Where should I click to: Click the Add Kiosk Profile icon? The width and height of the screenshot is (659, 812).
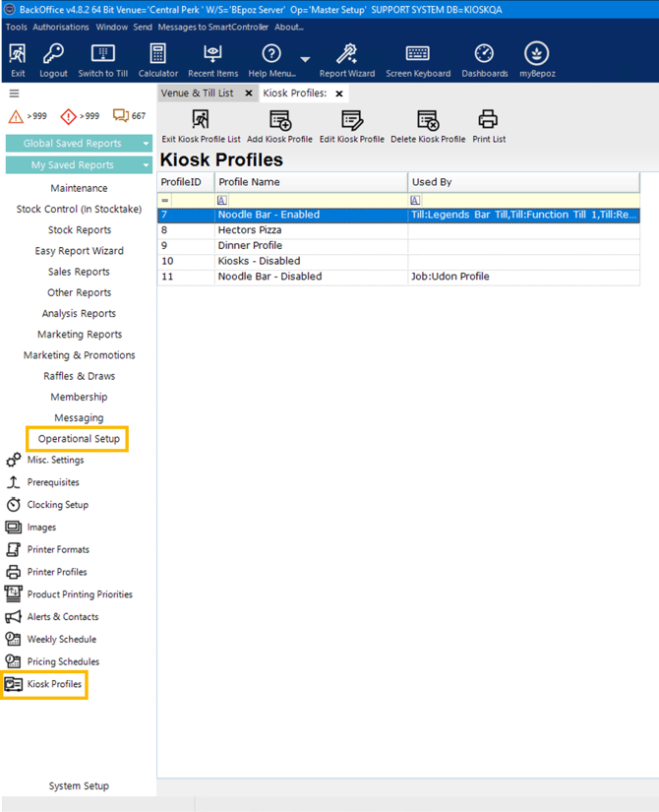[x=280, y=121]
